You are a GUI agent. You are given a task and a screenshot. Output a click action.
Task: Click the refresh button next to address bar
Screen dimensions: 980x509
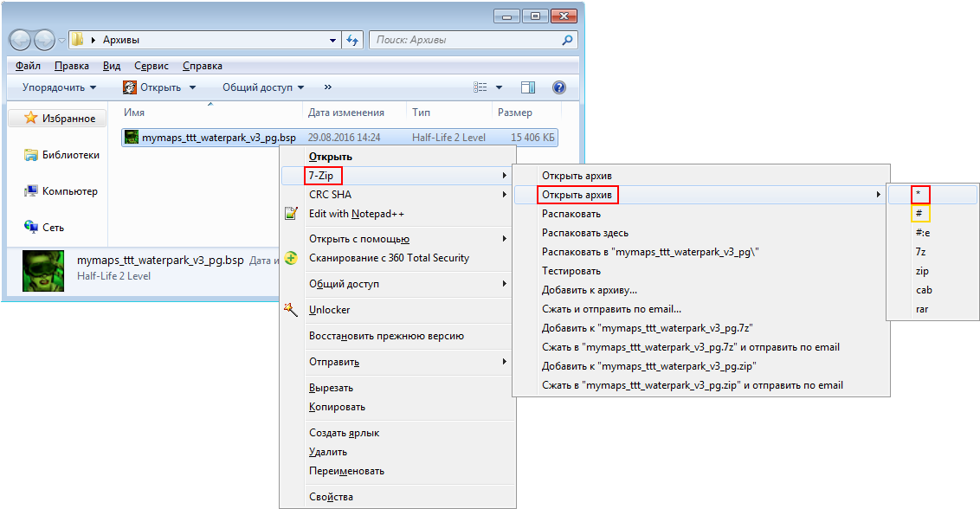[x=352, y=40]
